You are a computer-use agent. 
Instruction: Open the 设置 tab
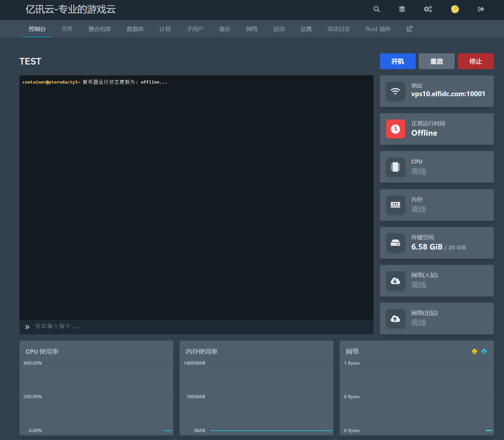[x=306, y=29]
